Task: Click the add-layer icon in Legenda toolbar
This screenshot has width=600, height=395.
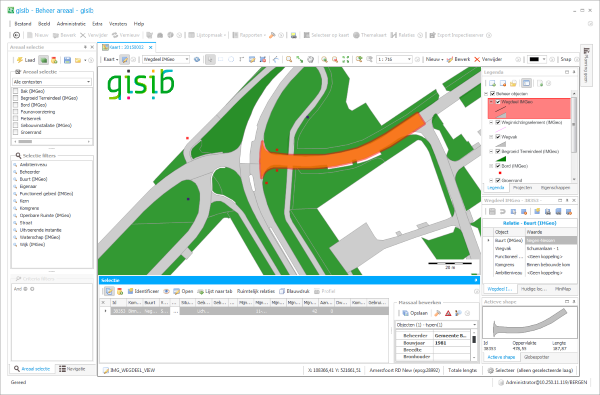Action: [x=492, y=83]
